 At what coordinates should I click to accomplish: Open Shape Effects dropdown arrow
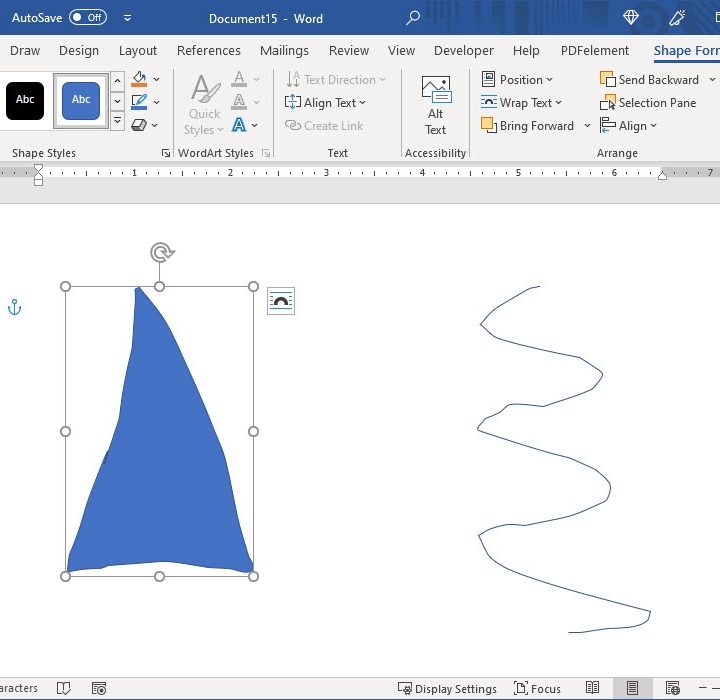pos(155,125)
